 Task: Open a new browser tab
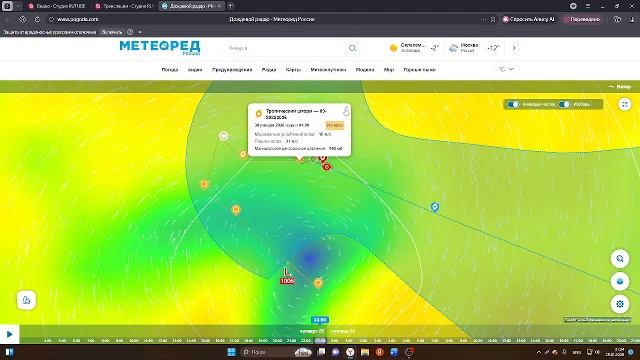pyautogui.click(x=231, y=6)
